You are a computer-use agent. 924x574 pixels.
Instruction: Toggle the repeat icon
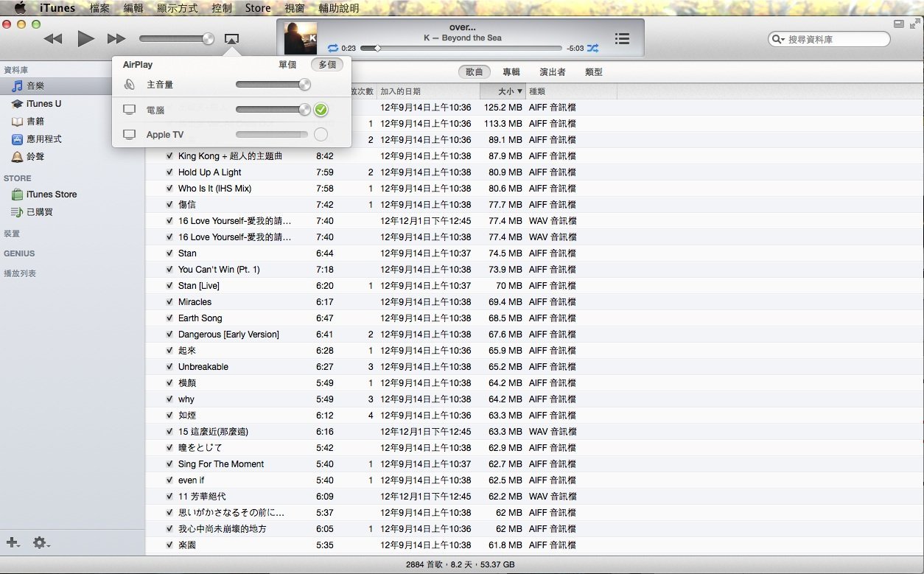333,48
